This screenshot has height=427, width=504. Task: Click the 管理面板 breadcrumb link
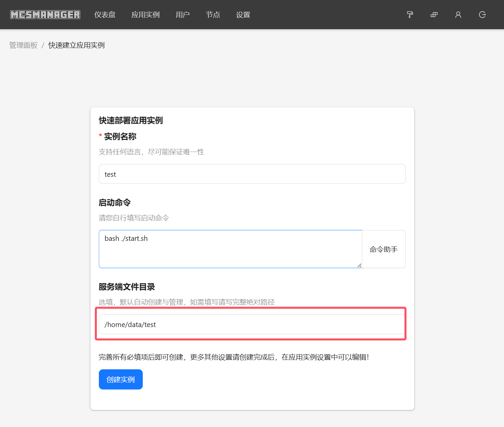point(23,45)
